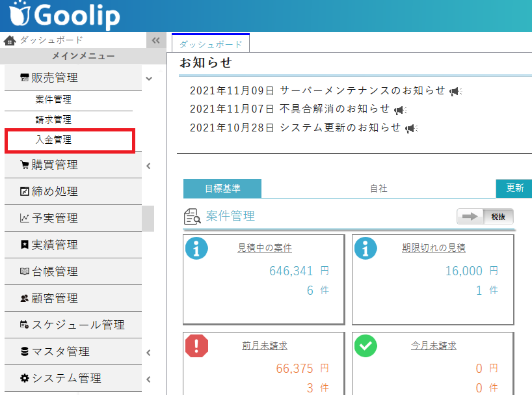
Task: Click the 更新 button
Action: pos(514,188)
